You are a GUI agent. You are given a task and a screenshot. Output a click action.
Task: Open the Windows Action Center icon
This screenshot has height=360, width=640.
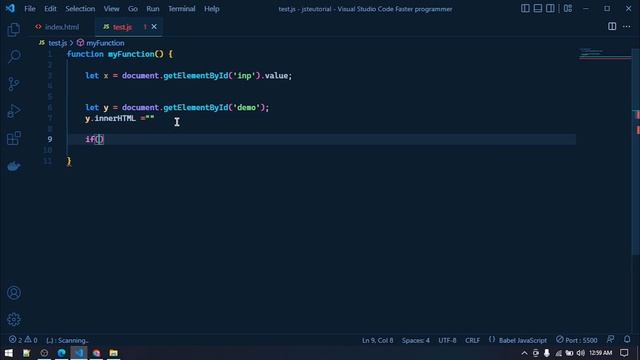pos(624,353)
